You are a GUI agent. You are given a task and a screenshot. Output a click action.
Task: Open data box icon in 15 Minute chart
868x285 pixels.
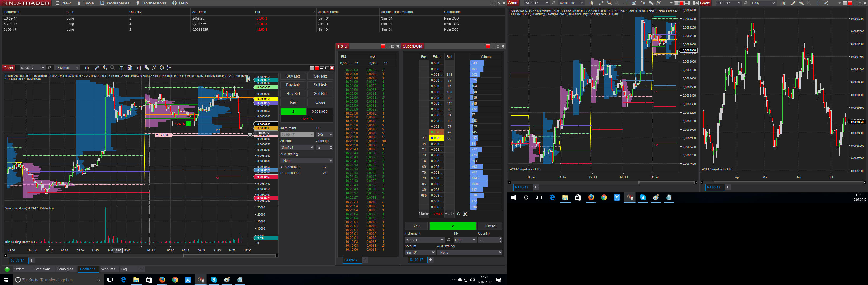[130, 68]
